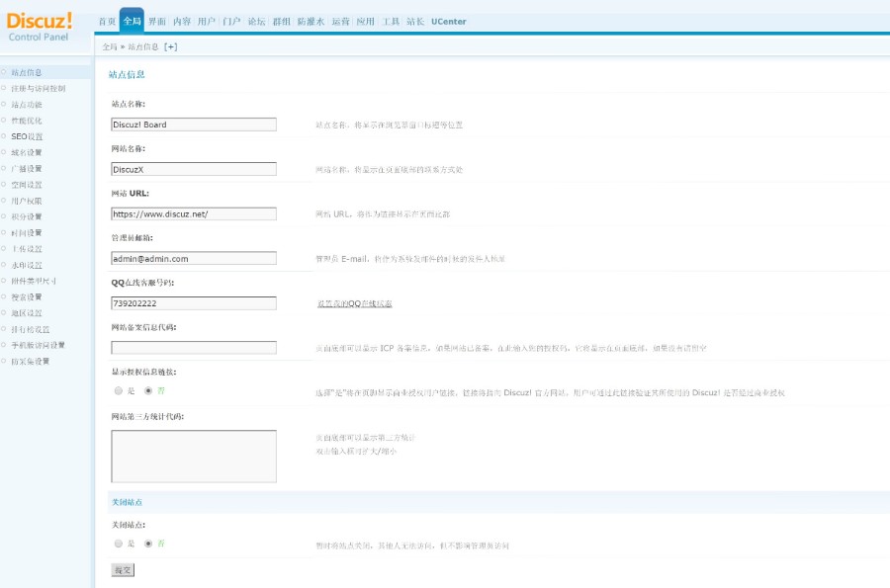Open 防采集设置 in the sidebar
Image resolution: width=890 pixels, height=588 pixels.
pos(31,361)
